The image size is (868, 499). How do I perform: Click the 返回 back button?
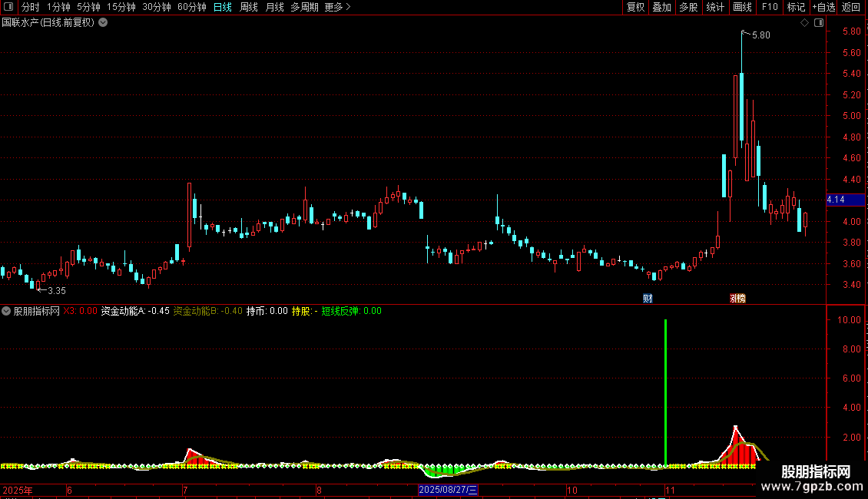[851, 7]
